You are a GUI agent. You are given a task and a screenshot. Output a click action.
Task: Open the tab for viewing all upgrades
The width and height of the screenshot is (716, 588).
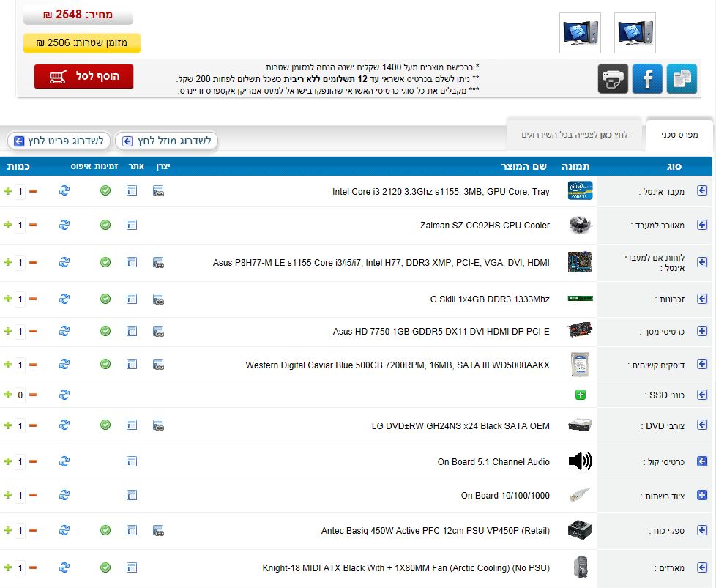[575, 135]
